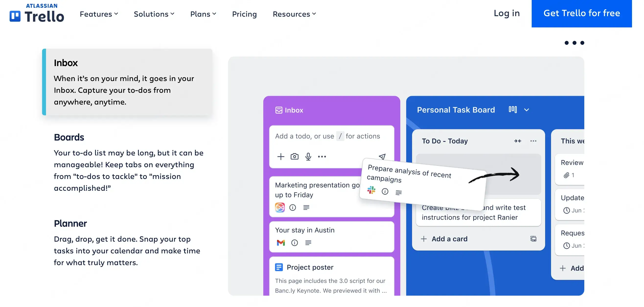This screenshot has width=644, height=307.
Task: Click the Add a todo input field
Action: tap(332, 136)
